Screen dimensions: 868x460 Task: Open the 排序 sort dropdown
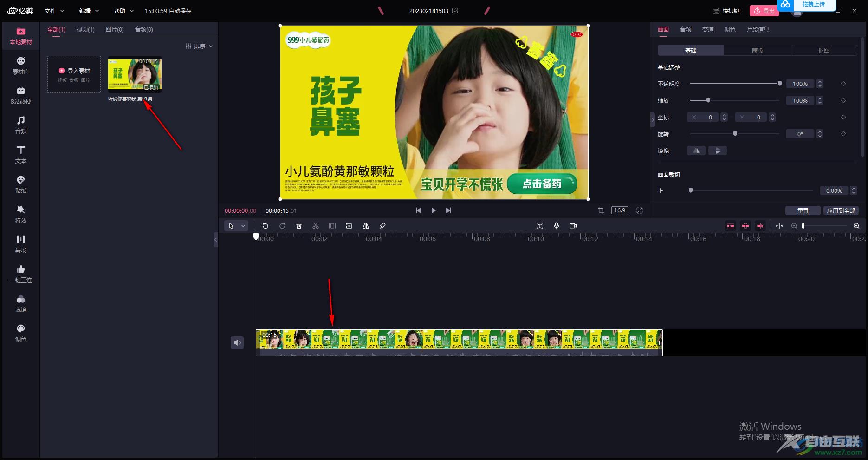pos(199,46)
